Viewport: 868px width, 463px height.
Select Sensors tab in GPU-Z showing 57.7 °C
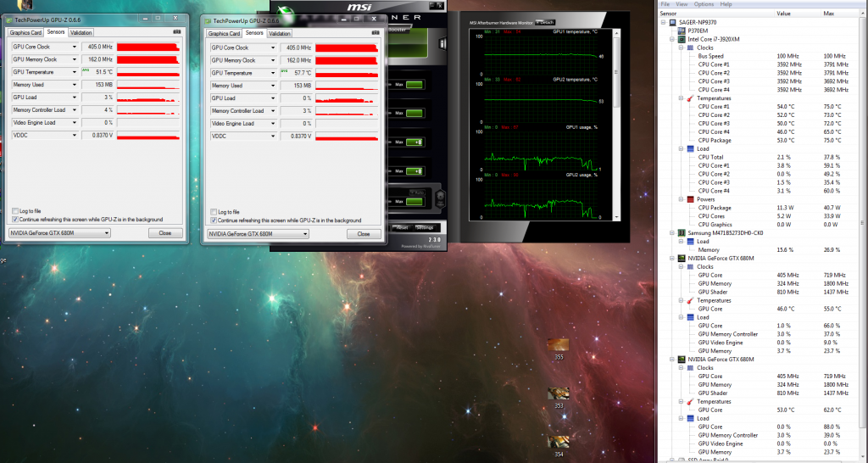254,33
